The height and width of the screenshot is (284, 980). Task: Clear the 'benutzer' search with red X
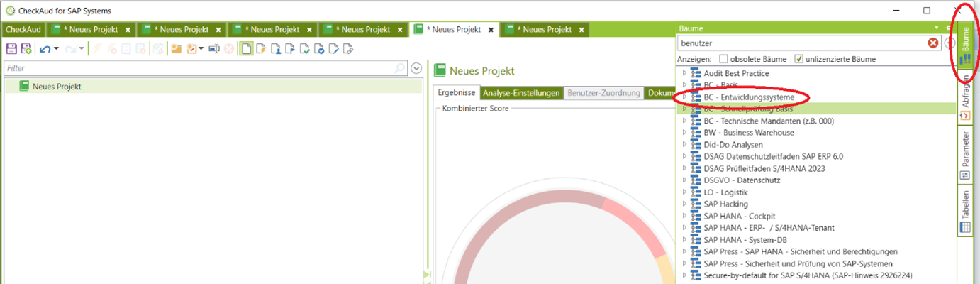[933, 43]
